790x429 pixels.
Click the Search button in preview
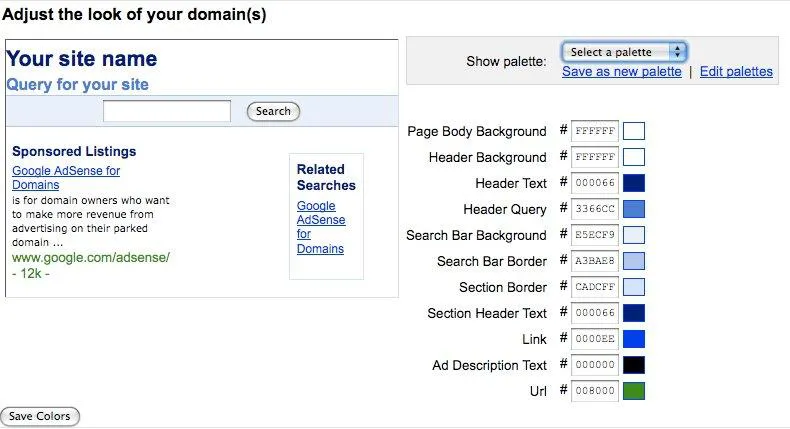(273, 111)
